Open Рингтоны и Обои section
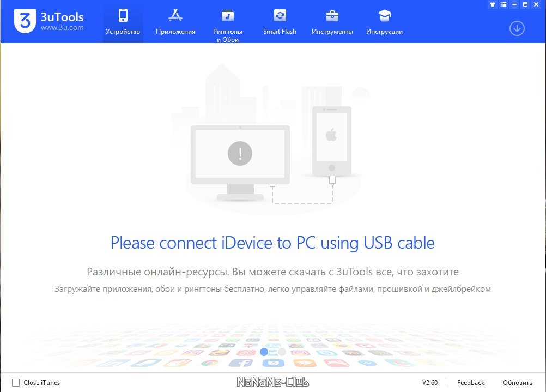 pyautogui.click(x=228, y=25)
